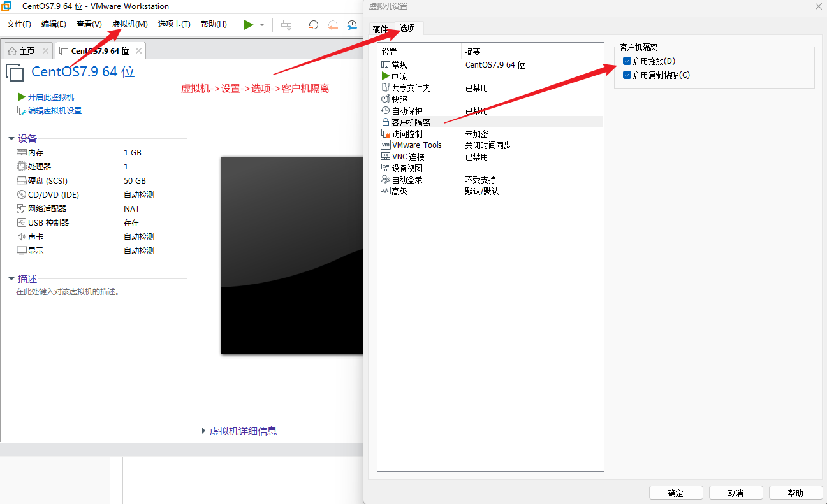Screen dimensions: 827x504
Task: Click the 默认/默认 summary value
Action: click(482, 191)
